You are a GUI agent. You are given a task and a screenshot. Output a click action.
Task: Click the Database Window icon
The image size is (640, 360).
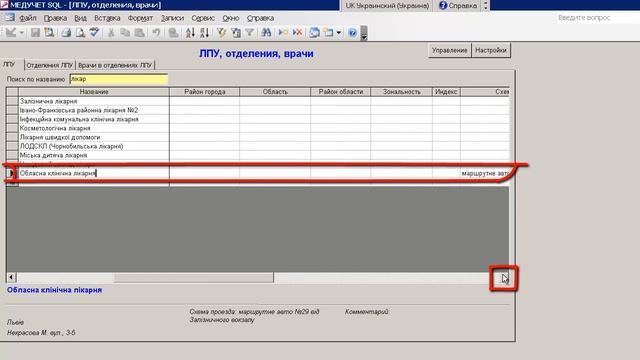point(314,33)
